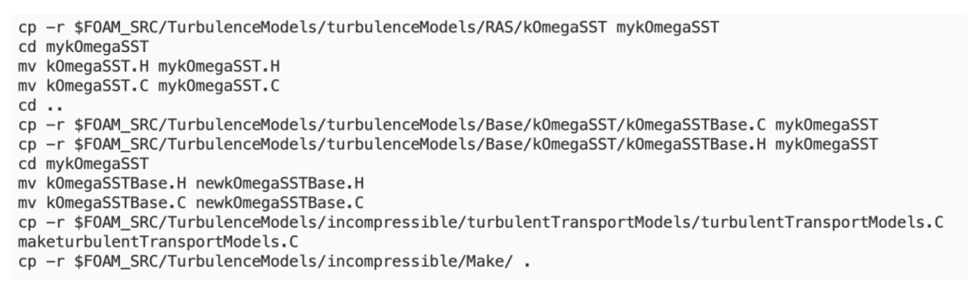
Task: Select the "newkOmegaSSTBase.H" filename
Action: [x=280, y=184]
